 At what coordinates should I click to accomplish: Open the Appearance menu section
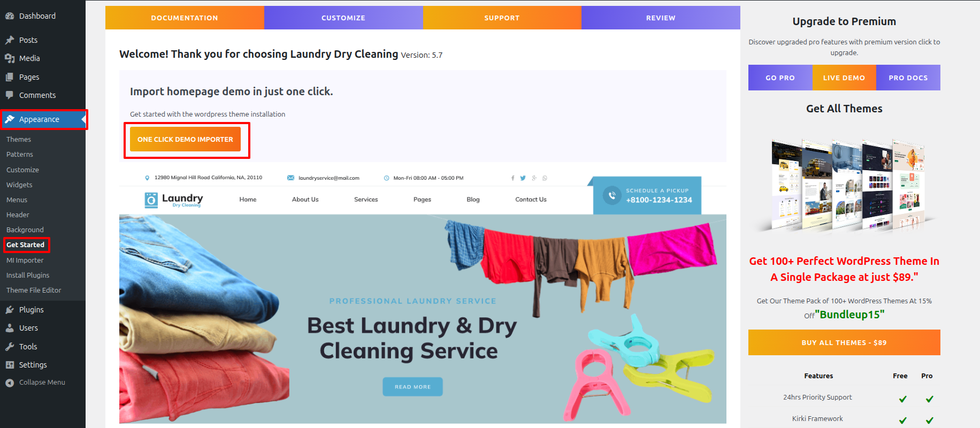point(43,119)
